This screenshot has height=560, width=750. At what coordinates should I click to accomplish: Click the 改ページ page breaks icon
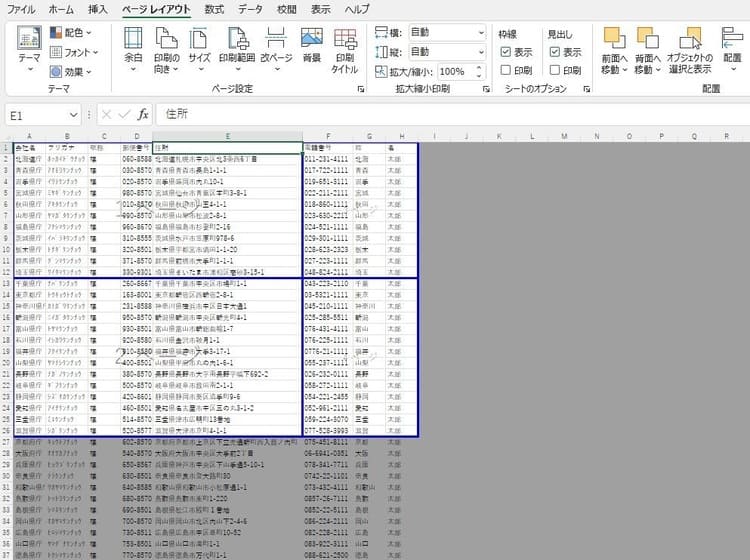click(x=276, y=39)
